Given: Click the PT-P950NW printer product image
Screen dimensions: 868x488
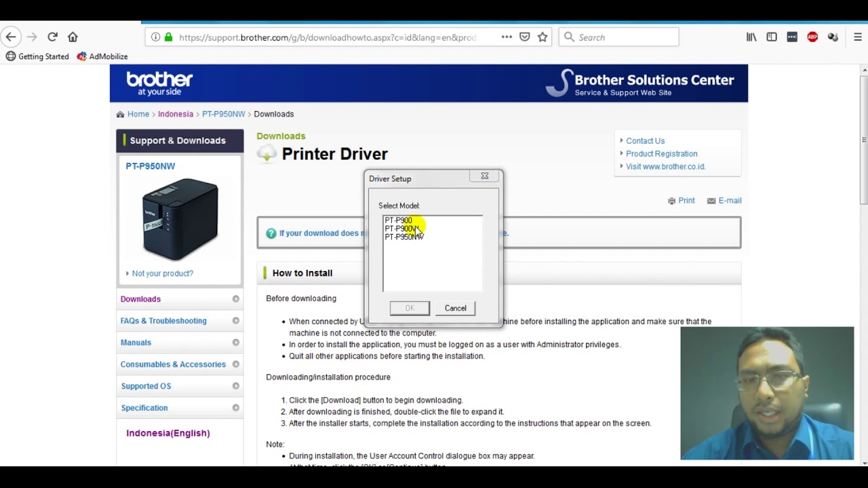Looking at the screenshot, I should click(180, 219).
